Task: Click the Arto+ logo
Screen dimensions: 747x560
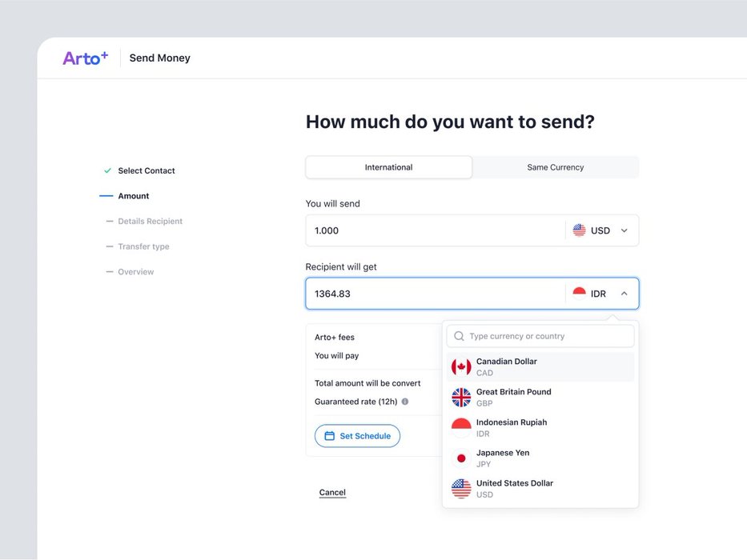Action: coord(85,58)
